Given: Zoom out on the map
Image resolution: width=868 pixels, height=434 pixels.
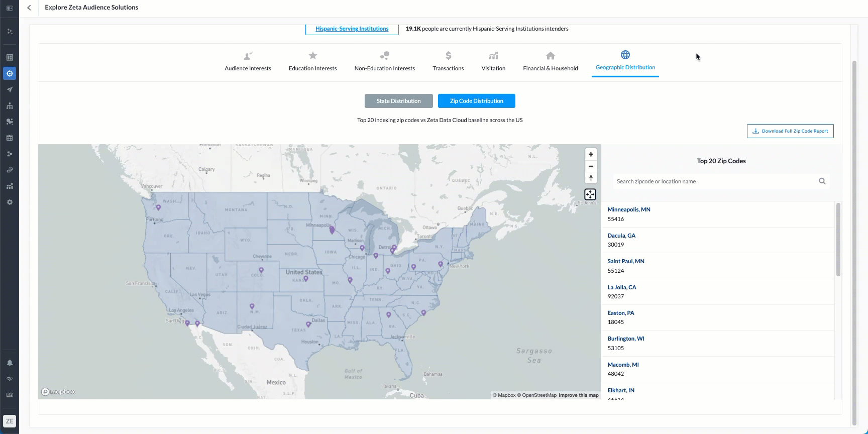Looking at the screenshot, I should (591, 166).
